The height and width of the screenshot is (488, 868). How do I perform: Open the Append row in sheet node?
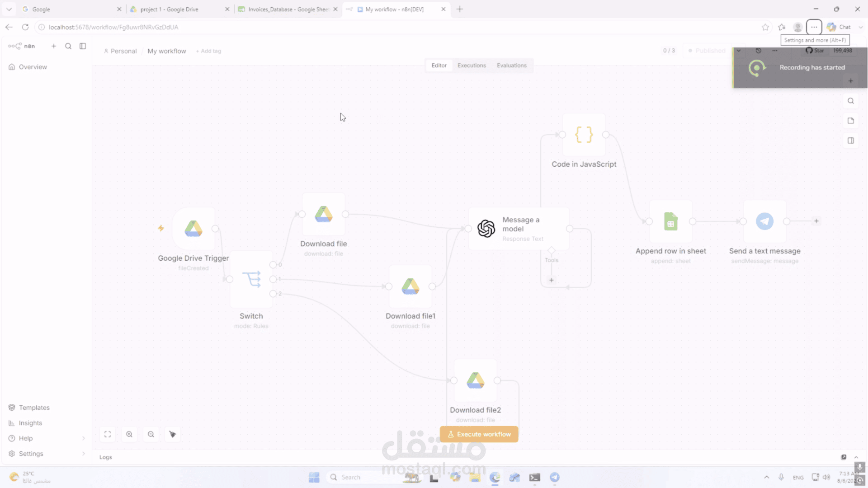[671, 221]
